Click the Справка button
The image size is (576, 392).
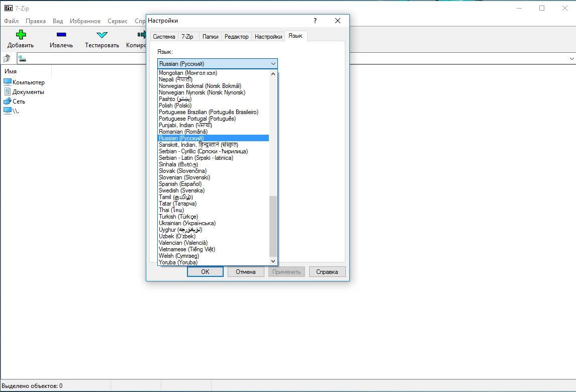[327, 271]
